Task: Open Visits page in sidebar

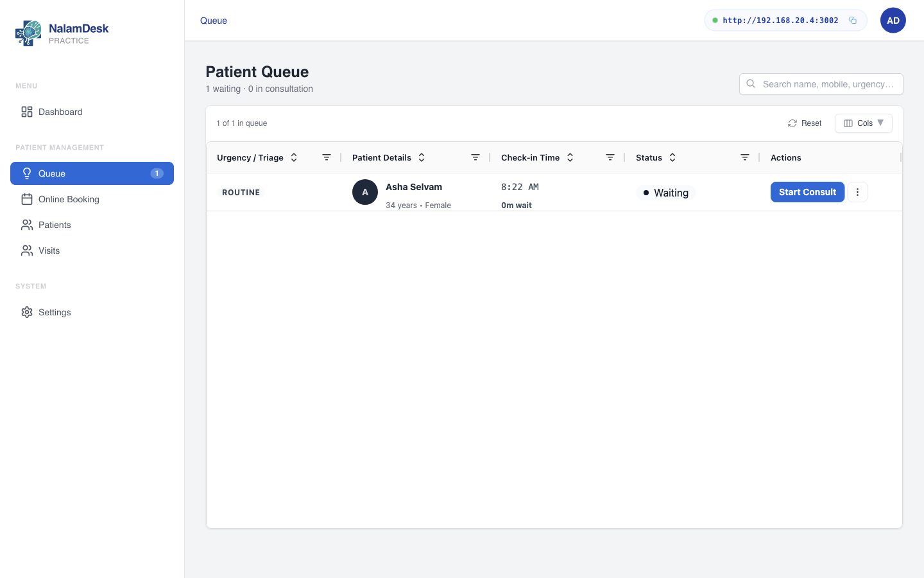Action: [92, 250]
